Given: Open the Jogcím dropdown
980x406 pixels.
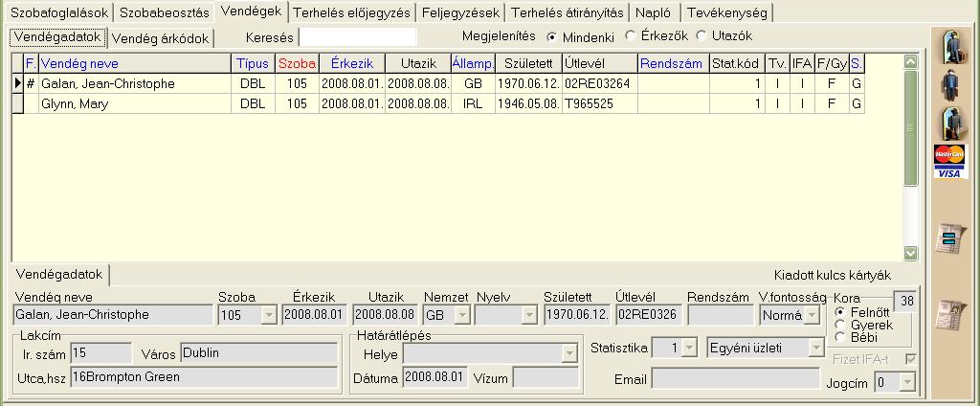Looking at the screenshot, I should [907, 382].
